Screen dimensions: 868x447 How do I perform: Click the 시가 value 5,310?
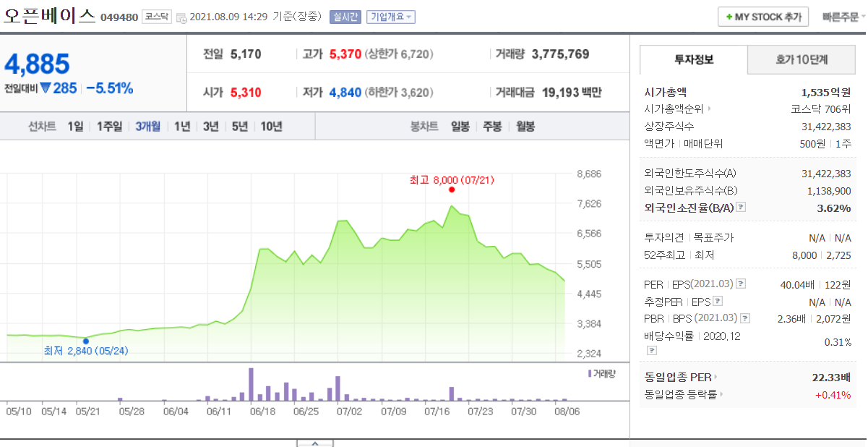click(246, 93)
